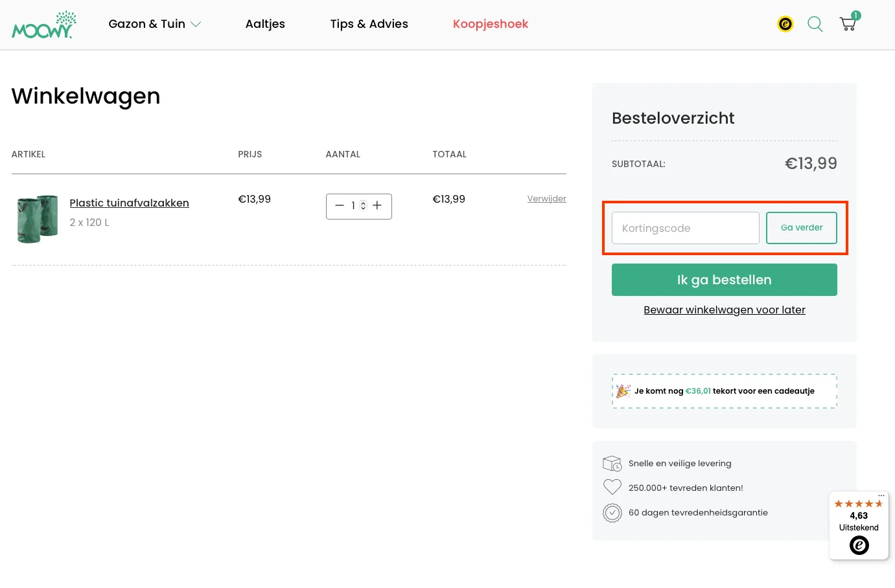Increase quantity with the spinner up arrow
This screenshot has width=895, height=588.
(x=363, y=203)
